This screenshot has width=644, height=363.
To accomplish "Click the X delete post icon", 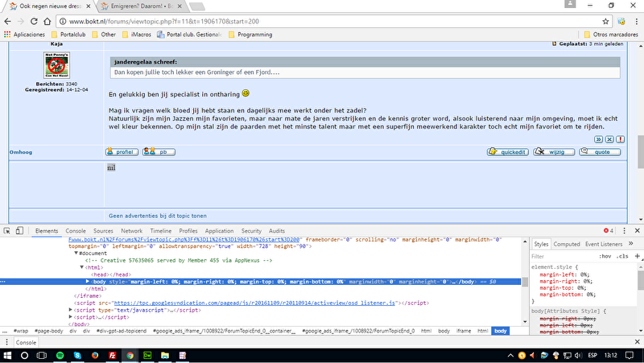I will 609,139.
